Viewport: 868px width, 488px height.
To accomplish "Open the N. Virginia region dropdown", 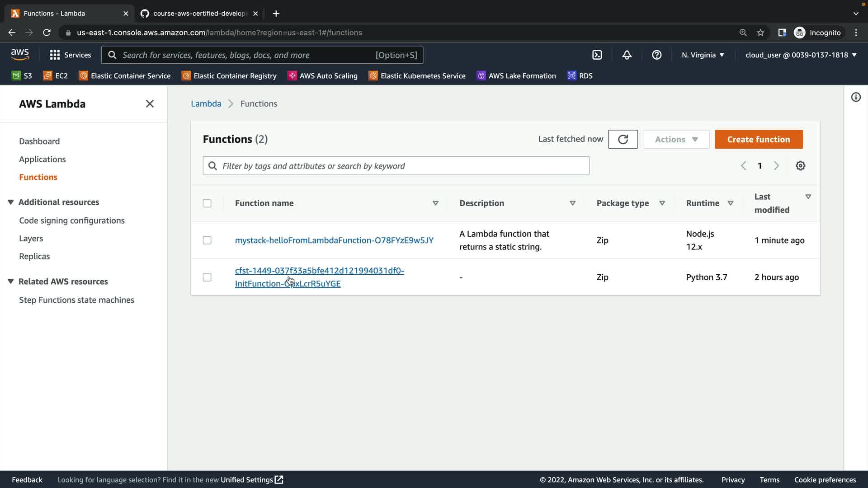I will tap(703, 55).
